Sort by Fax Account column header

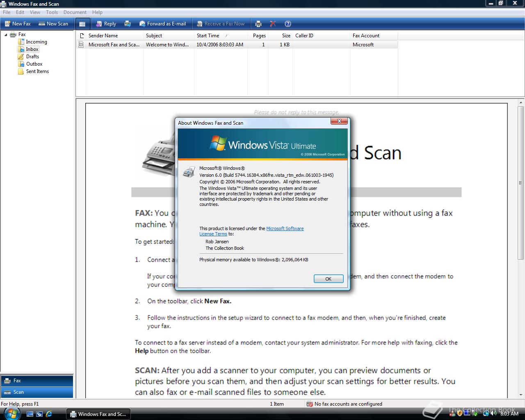tap(374, 36)
